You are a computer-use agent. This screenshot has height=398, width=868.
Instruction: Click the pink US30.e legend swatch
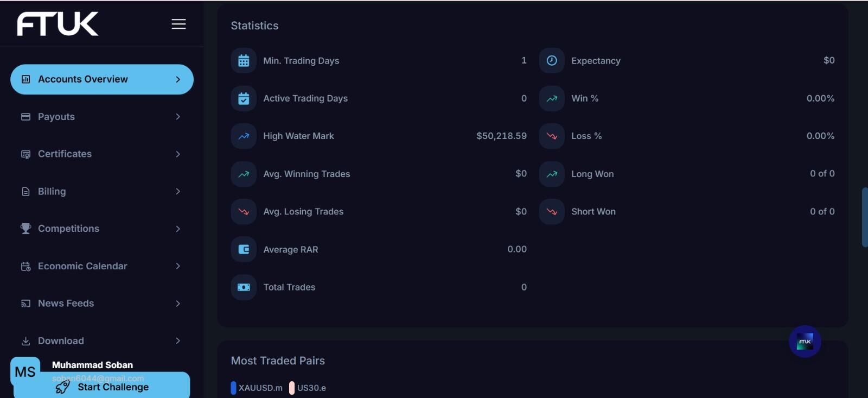pyautogui.click(x=292, y=388)
